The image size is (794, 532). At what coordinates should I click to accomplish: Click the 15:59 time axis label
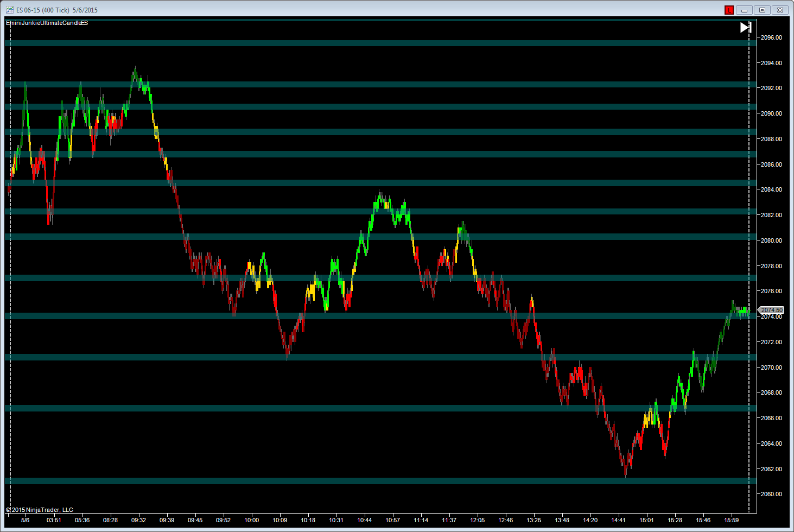click(731, 520)
